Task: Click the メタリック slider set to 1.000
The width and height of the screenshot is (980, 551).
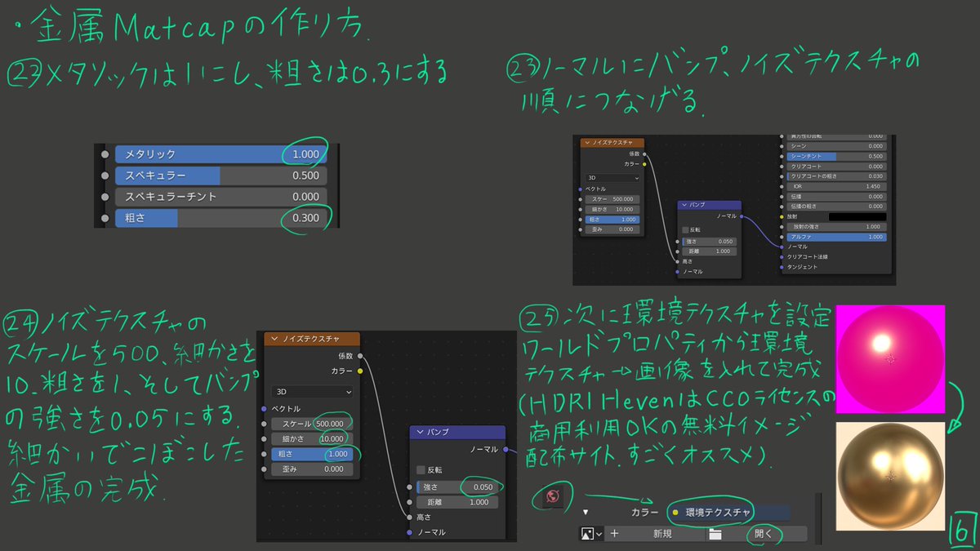Action: (x=221, y=153)
